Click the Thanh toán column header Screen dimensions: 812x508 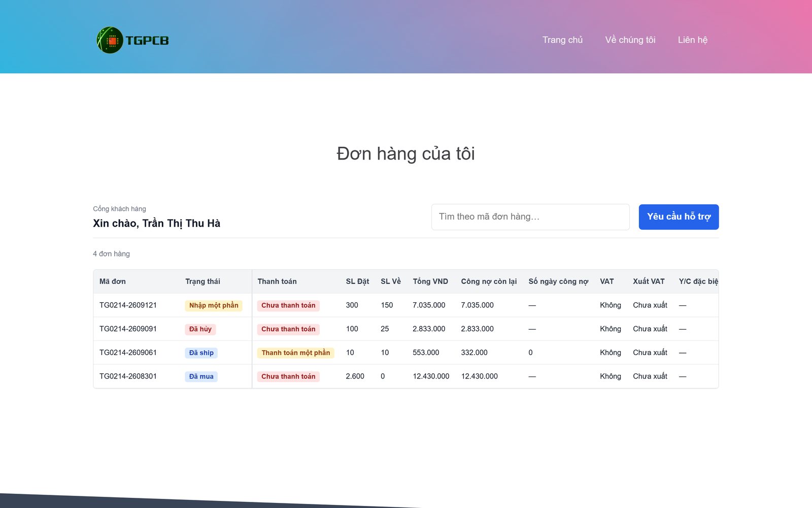click(x=277, y=281)
